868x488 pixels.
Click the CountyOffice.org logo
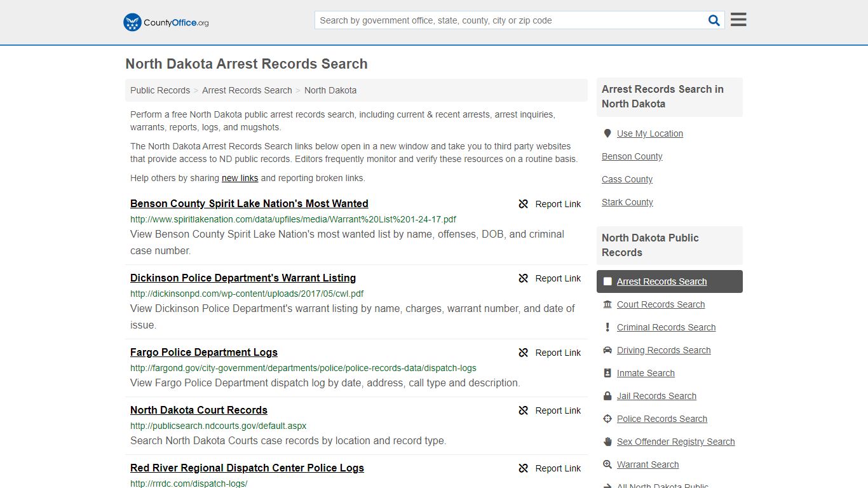(166, 22)
